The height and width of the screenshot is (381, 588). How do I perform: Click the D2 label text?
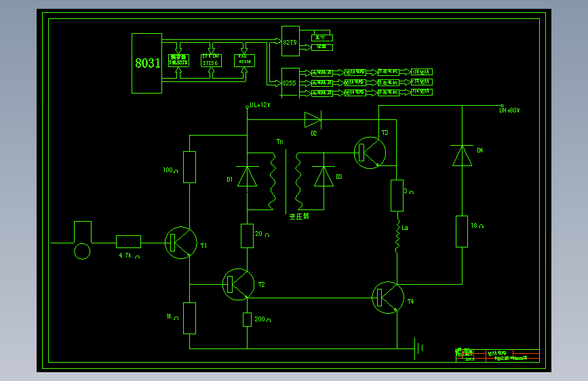point(314,133)
